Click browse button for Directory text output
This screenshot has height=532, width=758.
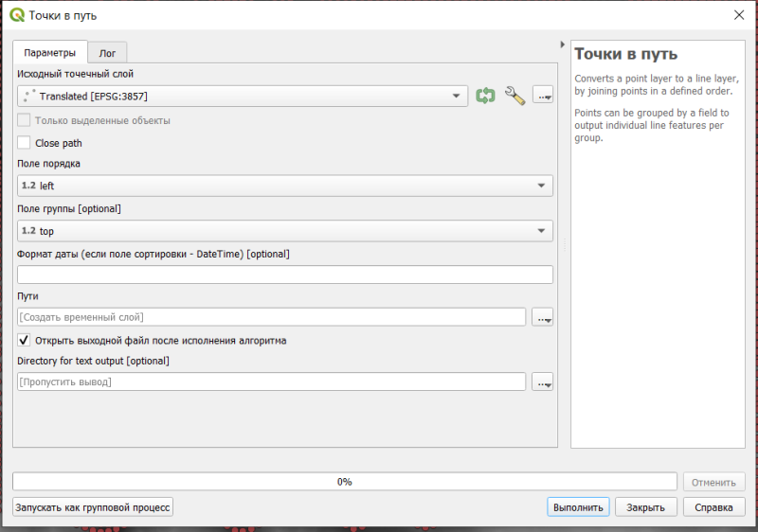point(542,381)
